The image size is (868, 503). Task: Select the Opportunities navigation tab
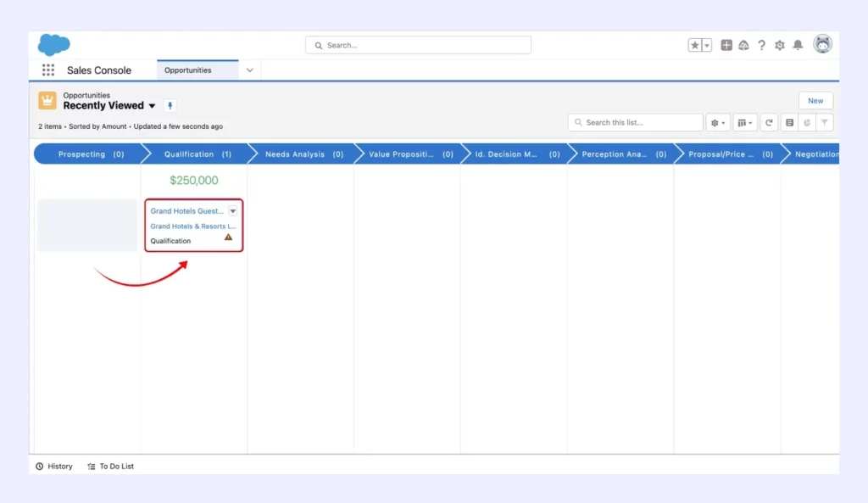click(x=198, y=70)
